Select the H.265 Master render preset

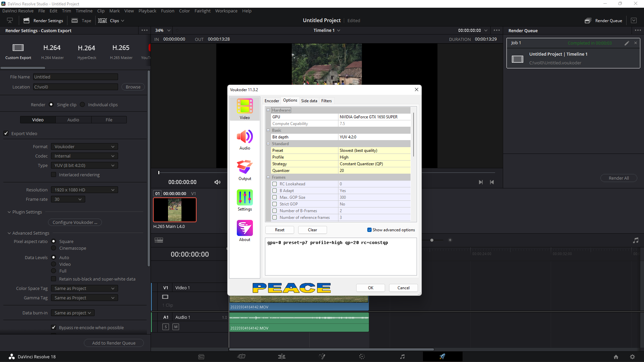[121, 51]
